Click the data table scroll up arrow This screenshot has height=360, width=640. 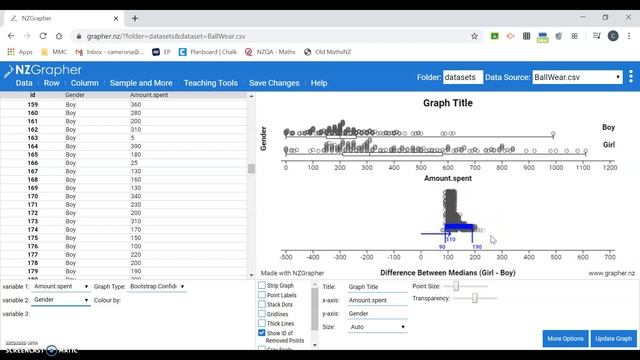click(251, 96)
